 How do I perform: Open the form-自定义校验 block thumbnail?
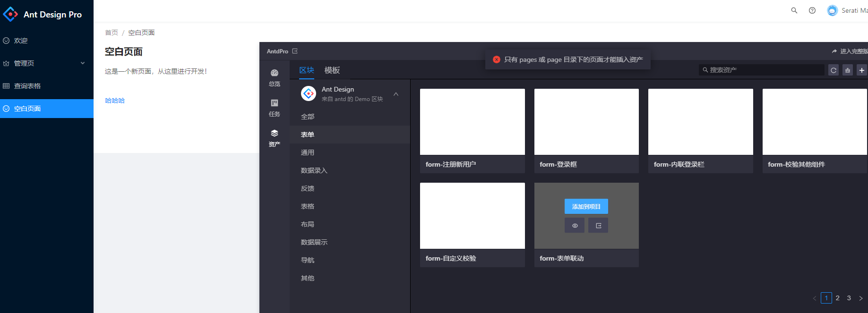pyautogui.click(x=473, y=216)
